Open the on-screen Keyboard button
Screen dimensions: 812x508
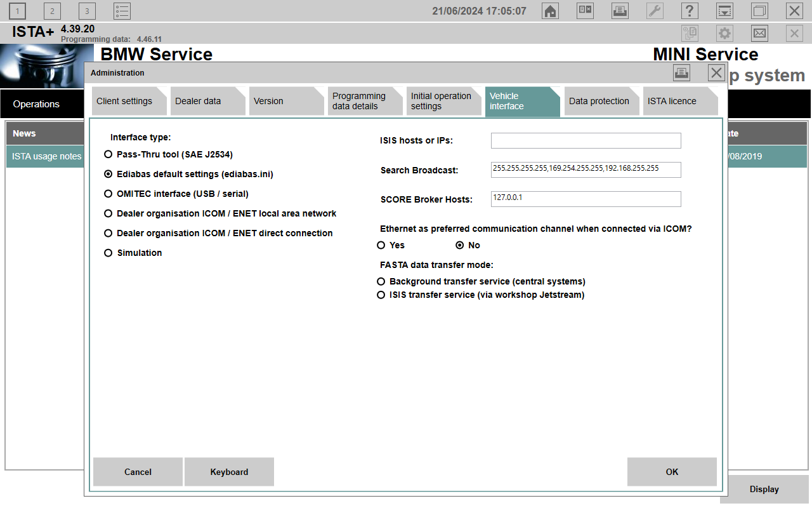point(229,472)
